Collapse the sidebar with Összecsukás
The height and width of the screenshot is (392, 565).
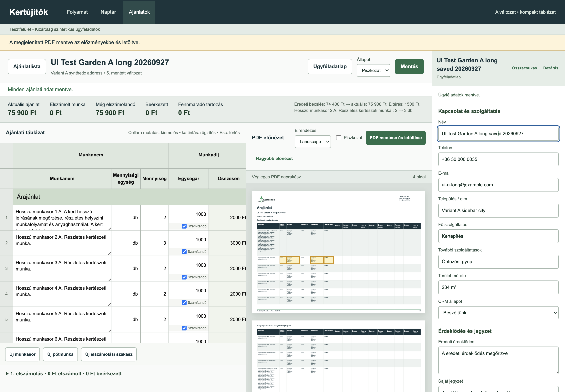tap(524, 68)
